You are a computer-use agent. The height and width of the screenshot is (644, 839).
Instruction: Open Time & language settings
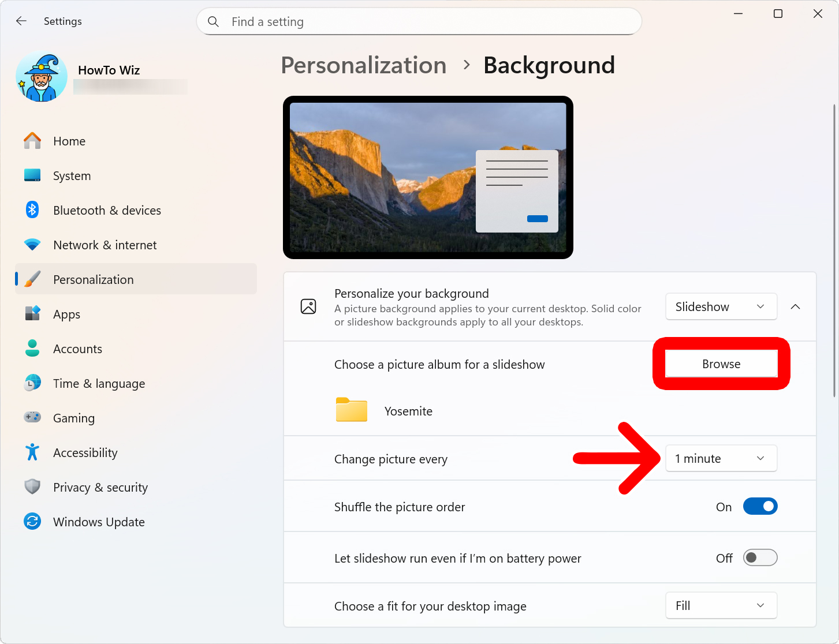[x=99, y=384]
